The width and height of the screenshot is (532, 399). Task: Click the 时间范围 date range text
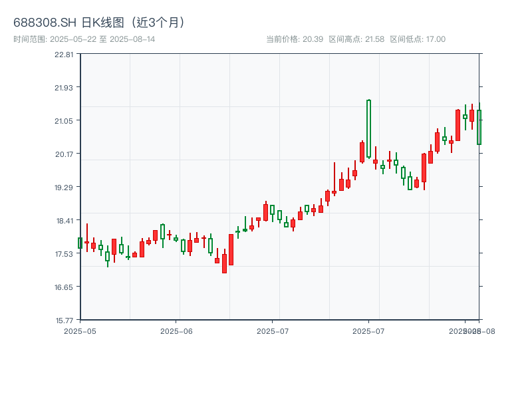84,39
